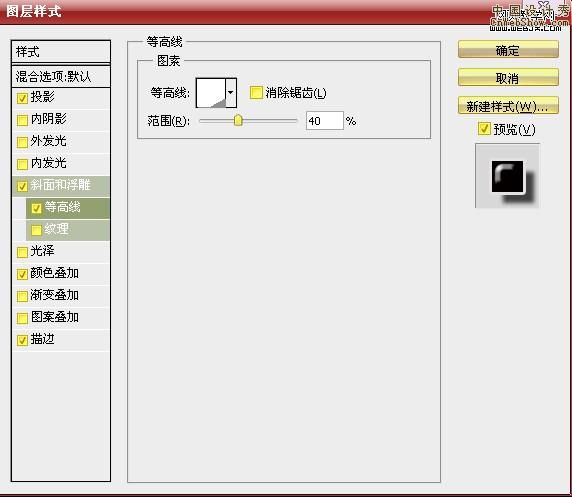
Task: Click the layer style preview thumbnail
Action: click(x=507, y=176)
